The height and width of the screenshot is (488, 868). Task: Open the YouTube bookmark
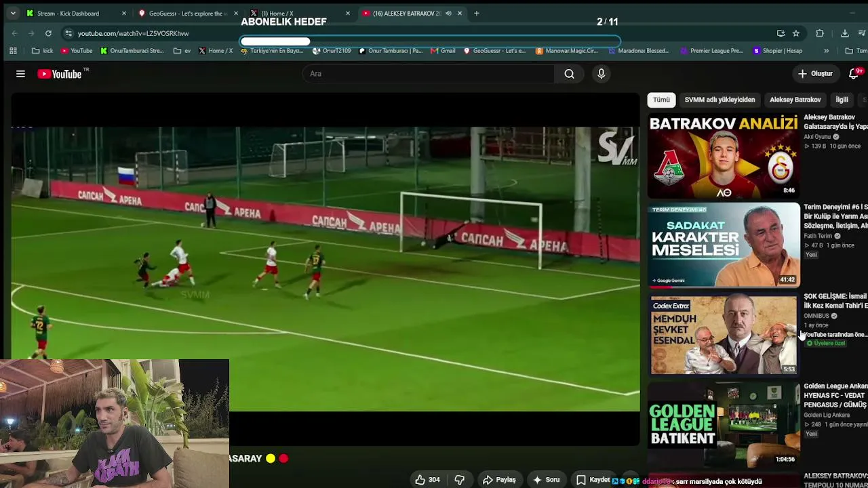[77, 51]
